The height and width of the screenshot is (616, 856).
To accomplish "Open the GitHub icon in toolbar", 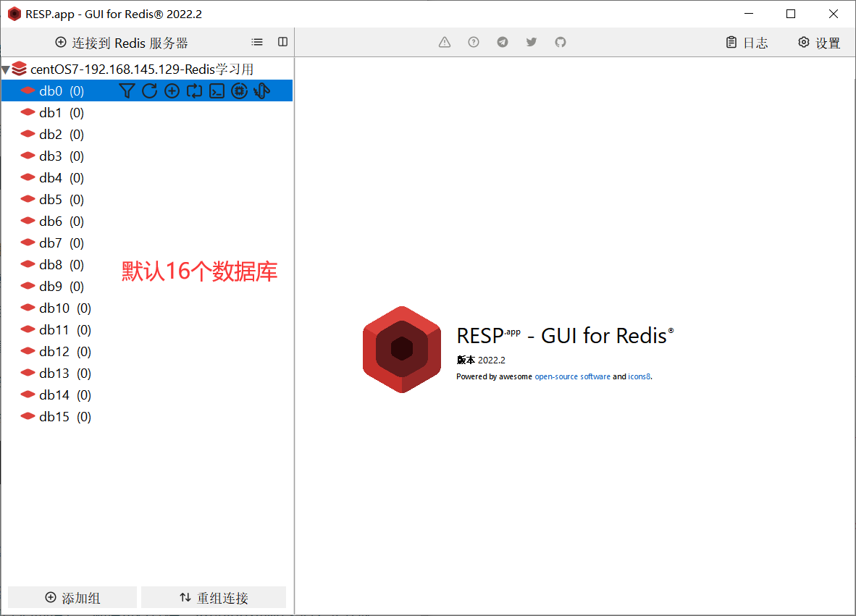I will 560,42.
